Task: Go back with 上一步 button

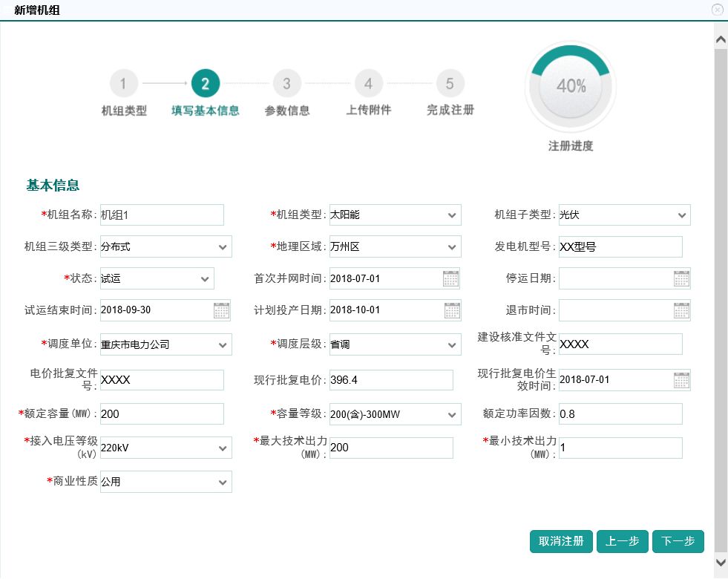Action: [x=622, y=542]
